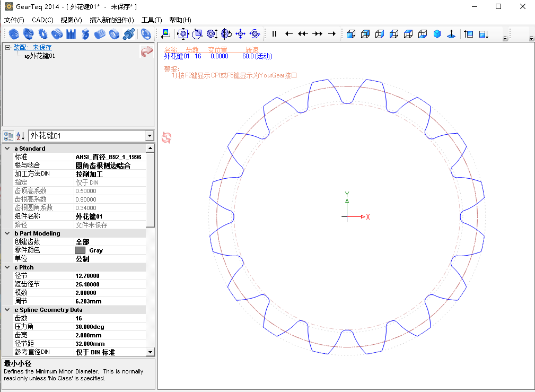Image resolution: width=535 pixels, height=392 pixels.
Task: Insert a spur gear from the toolbar
Action: [14, 34]
